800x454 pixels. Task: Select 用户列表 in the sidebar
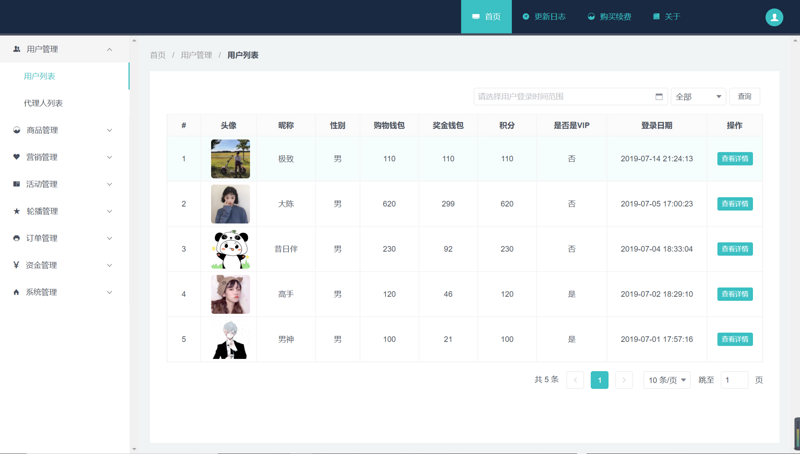point(65,76)
